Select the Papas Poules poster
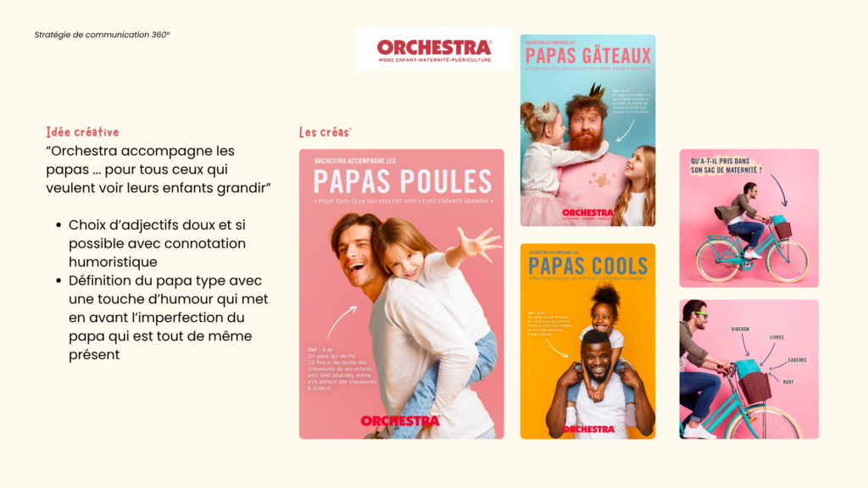The width and height of the screenshot is (868, 488). (x=401, y=294)
